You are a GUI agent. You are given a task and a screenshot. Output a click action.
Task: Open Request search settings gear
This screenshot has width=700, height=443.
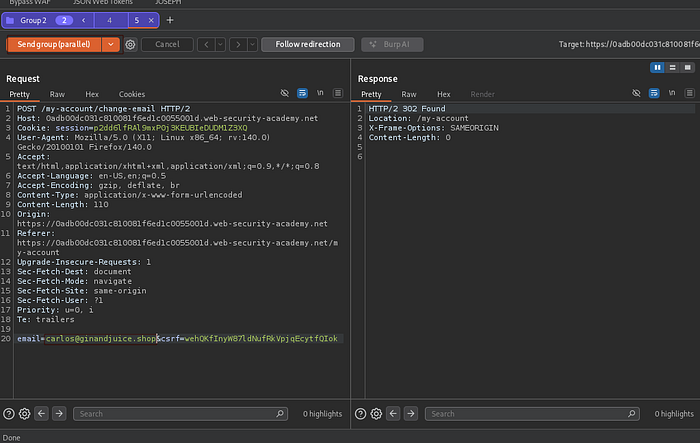(x=25, y=414)
